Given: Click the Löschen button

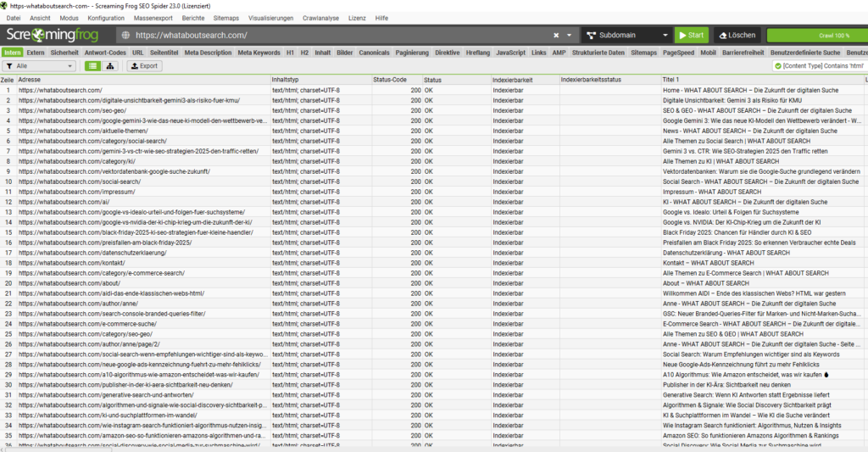Looking at the screenshot, I should (x=737, y=35).
